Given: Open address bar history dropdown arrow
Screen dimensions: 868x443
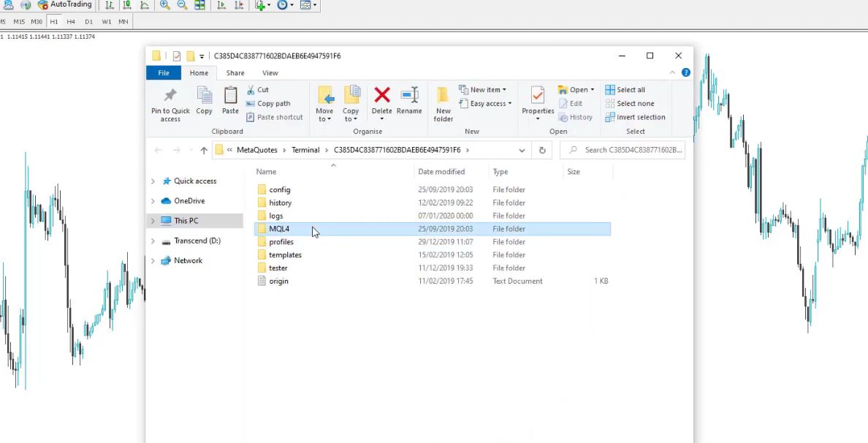Looking at the screenshot, I should [522, 151].
